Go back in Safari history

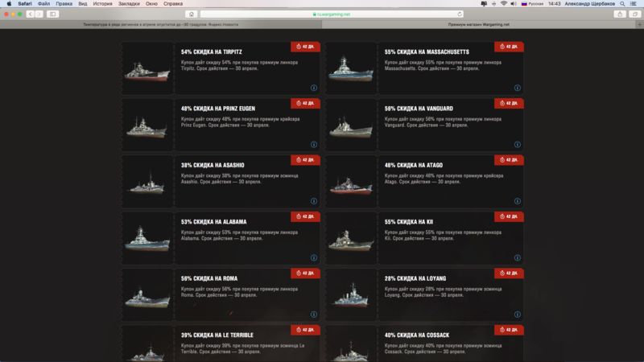pyautogui.click(x=31, y=14)
